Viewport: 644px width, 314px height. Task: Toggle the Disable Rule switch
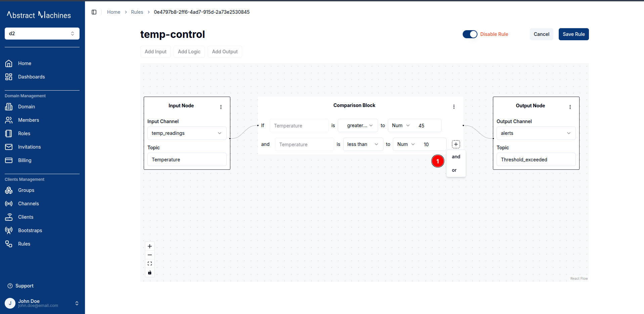pos(470,34)
